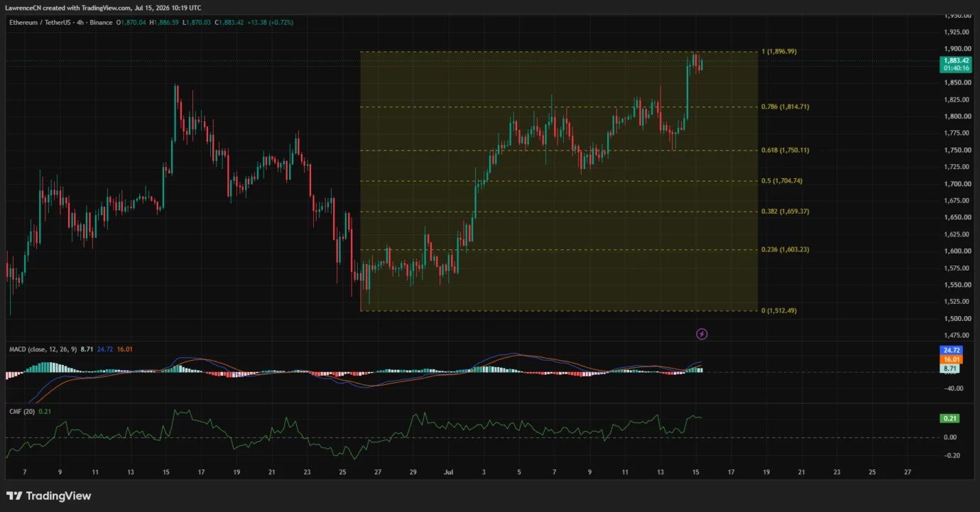Screen dimensions: 980x512
Task: Click the orange signal value tag 16.01
Action: (950, 359)
